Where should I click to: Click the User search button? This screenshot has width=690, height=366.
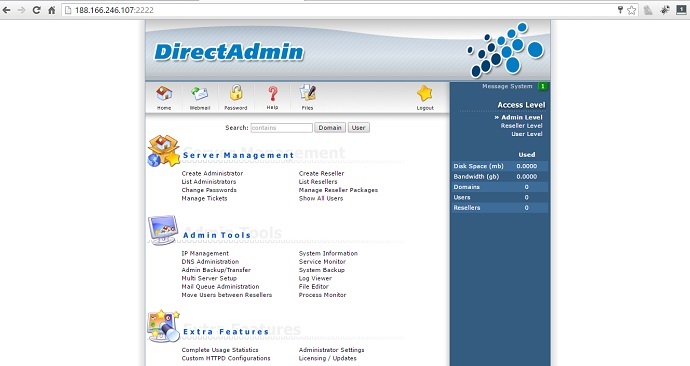pyautogui.click(x=359, y=128)
